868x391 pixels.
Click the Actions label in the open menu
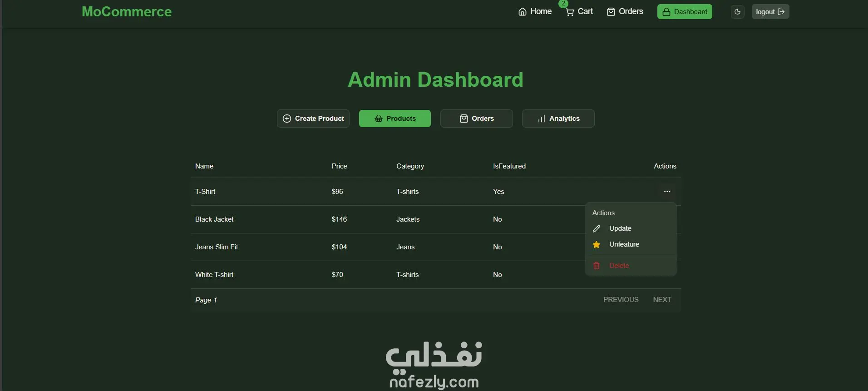603,213
